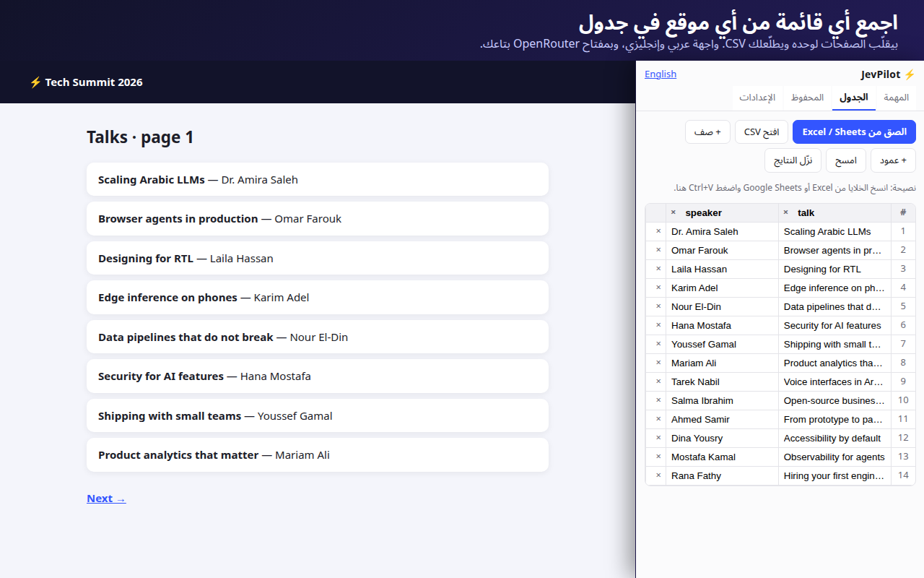The image size is (924, 578).
Task: Delete the Mariam Ali row
Action: [x=658, y=363]
